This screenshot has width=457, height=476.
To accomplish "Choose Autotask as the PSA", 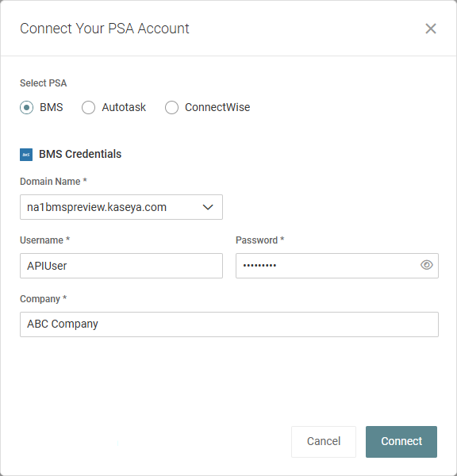I will (x=88, y=107).
